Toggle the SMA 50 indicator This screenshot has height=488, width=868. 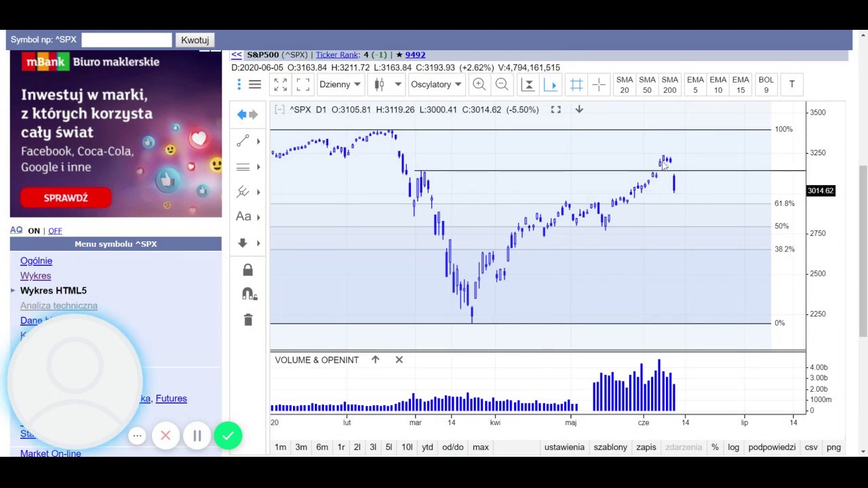(x=647, y=85)
